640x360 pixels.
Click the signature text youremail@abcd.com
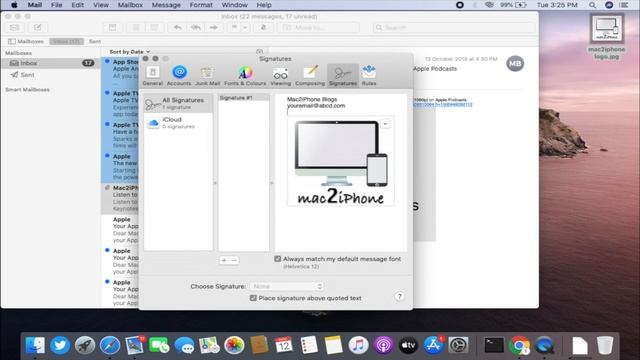tap(316, 106)
